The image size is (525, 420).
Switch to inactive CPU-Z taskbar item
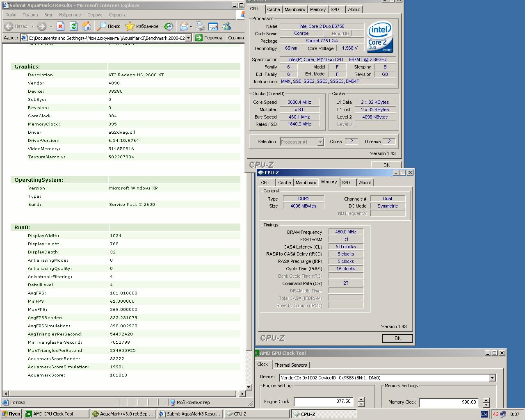coord(257,414)
